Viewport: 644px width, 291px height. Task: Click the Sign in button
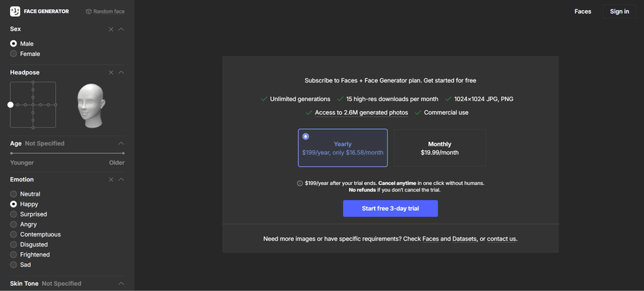[619, 11]
